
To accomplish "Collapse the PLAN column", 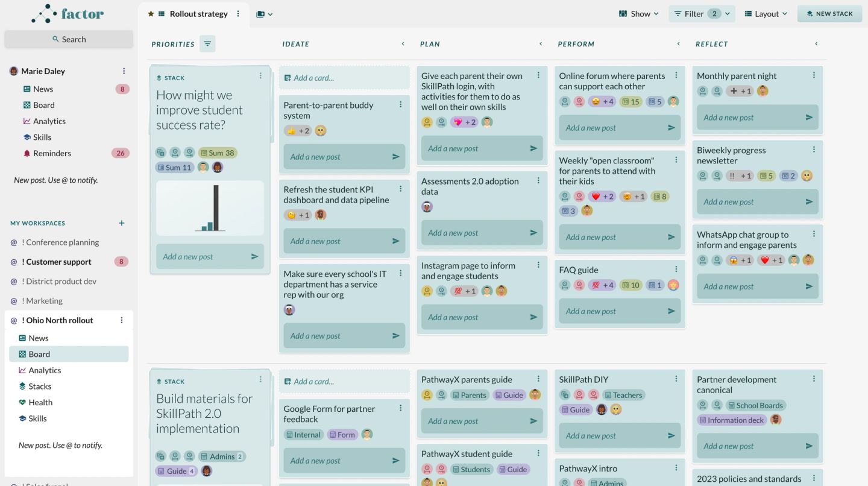I will pos(541,44).
